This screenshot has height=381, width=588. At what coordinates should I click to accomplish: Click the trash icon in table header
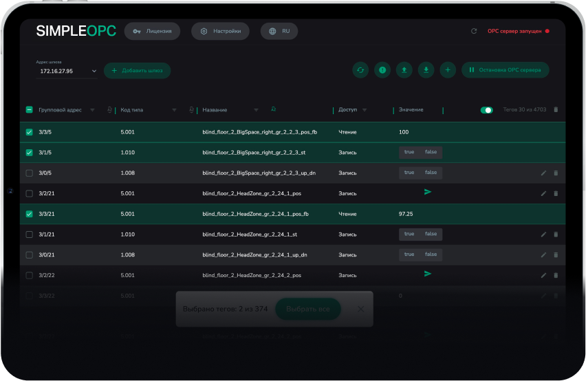[x=556, y=109]
